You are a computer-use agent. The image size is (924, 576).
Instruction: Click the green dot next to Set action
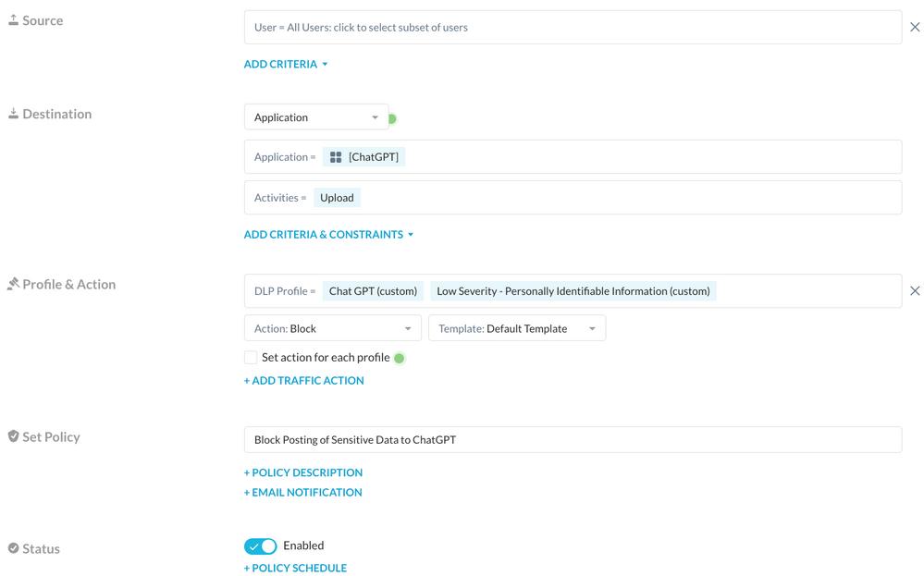(400, 358)
